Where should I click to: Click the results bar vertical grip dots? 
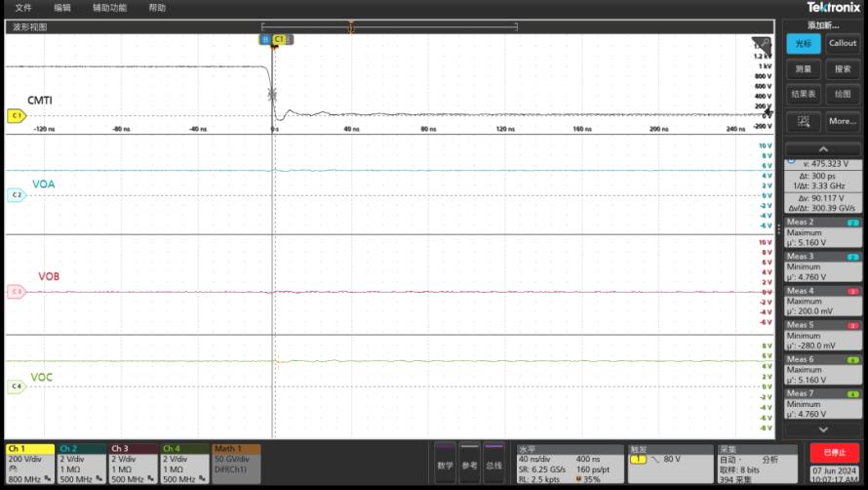coord(779,227)
